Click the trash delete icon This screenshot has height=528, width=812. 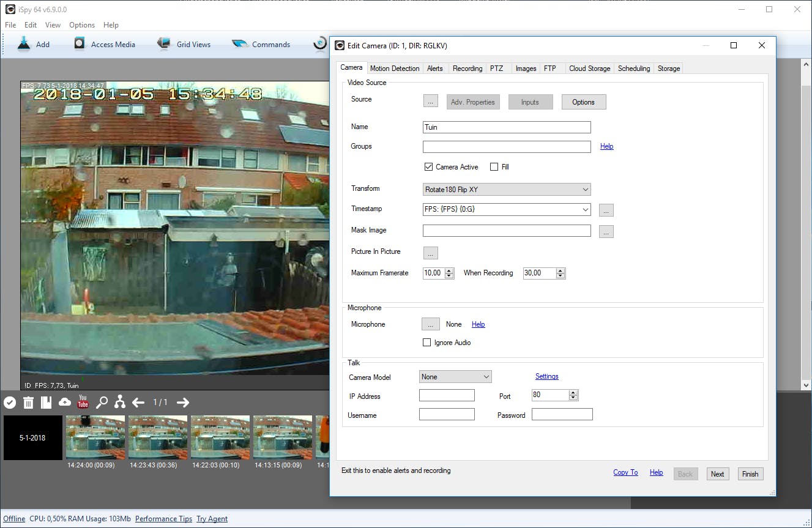28,402
